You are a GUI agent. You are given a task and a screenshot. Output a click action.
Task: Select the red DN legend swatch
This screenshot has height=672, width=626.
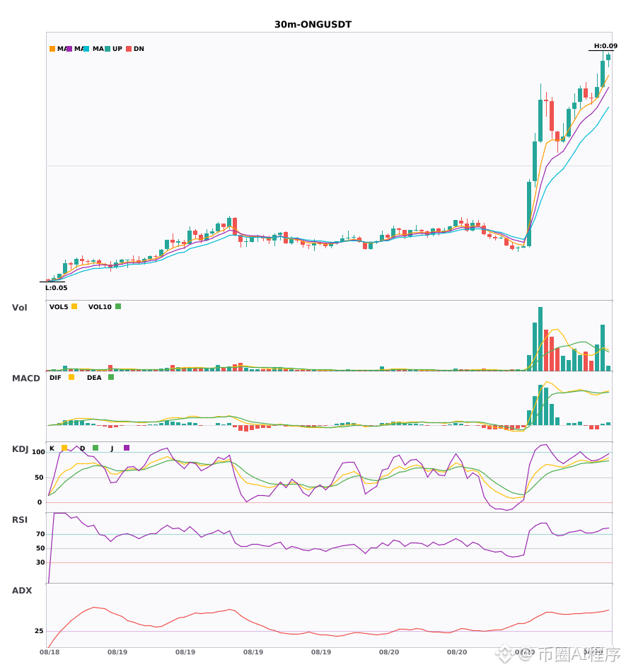click(x=129, y=49)
